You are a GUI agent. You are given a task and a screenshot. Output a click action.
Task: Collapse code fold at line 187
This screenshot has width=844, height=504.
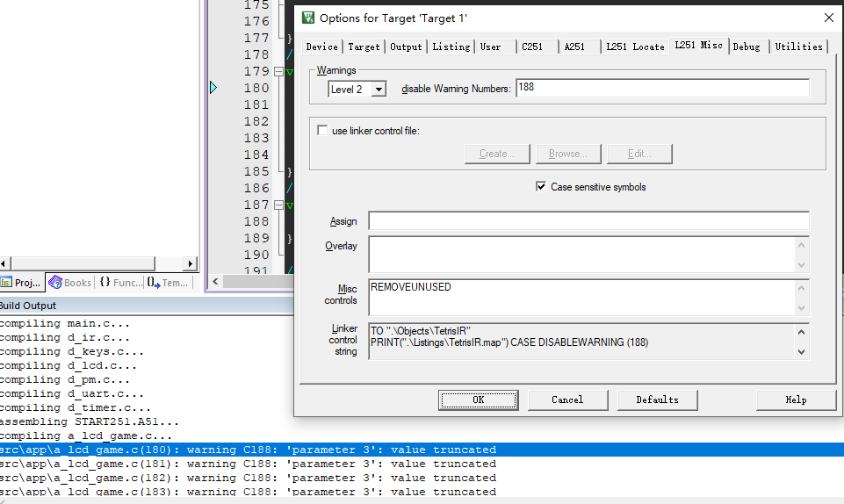(x=278, y=205)
